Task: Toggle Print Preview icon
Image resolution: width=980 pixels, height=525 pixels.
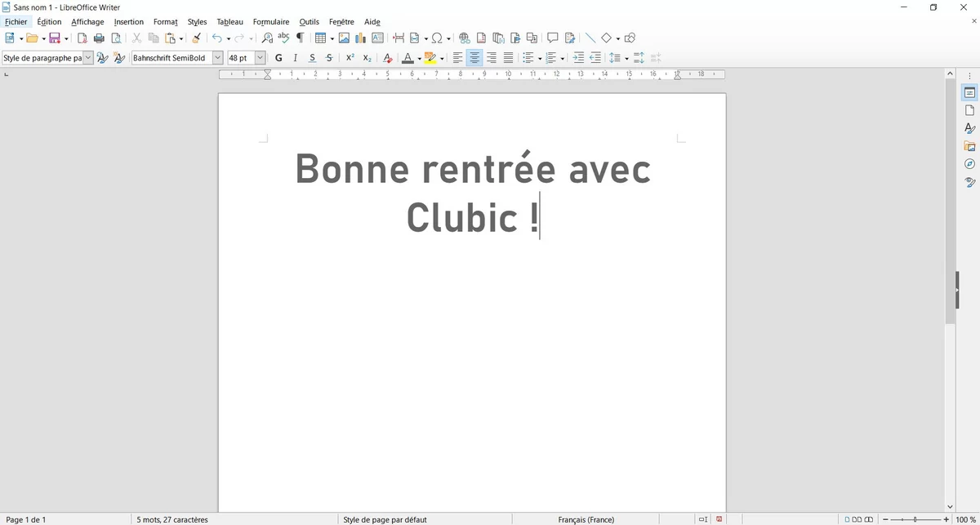Action: [x=116, y=38]
